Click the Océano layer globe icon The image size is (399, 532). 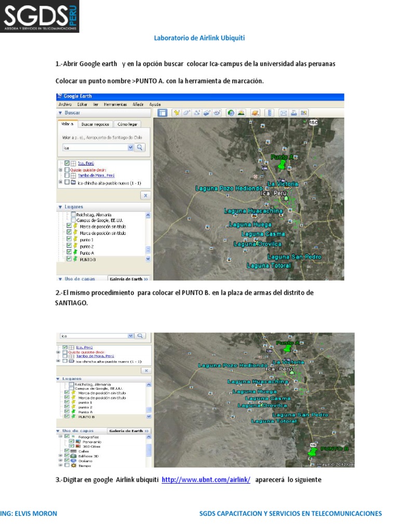73,461
